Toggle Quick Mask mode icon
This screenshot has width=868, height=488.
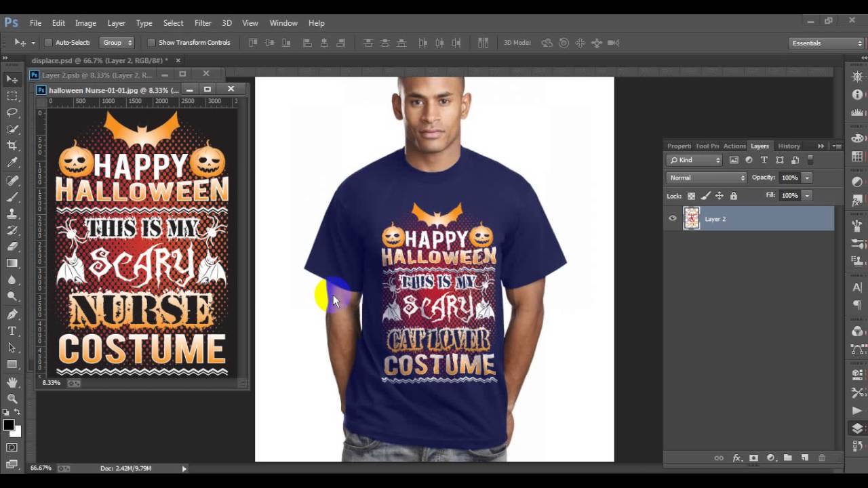(x=12, y=447)
